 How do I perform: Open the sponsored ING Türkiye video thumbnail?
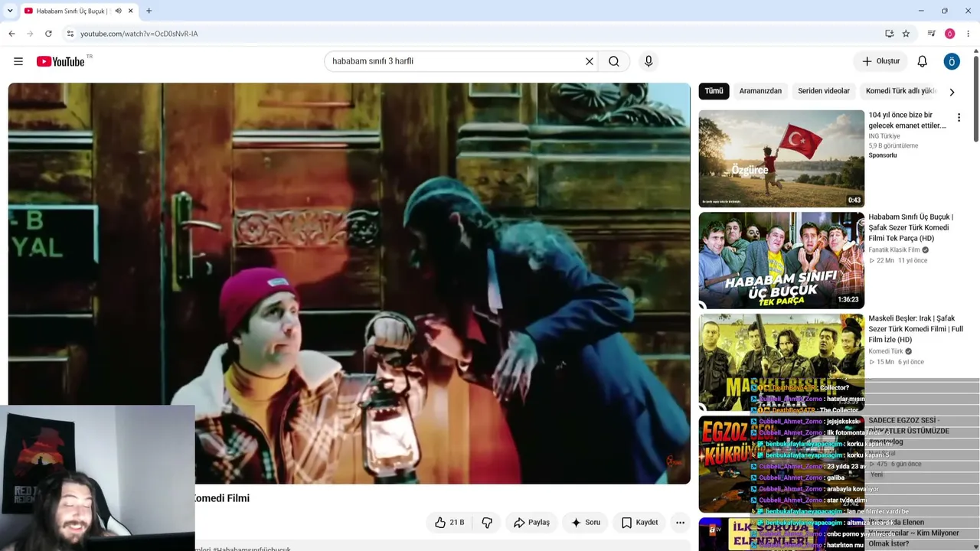tap(782, 158)
